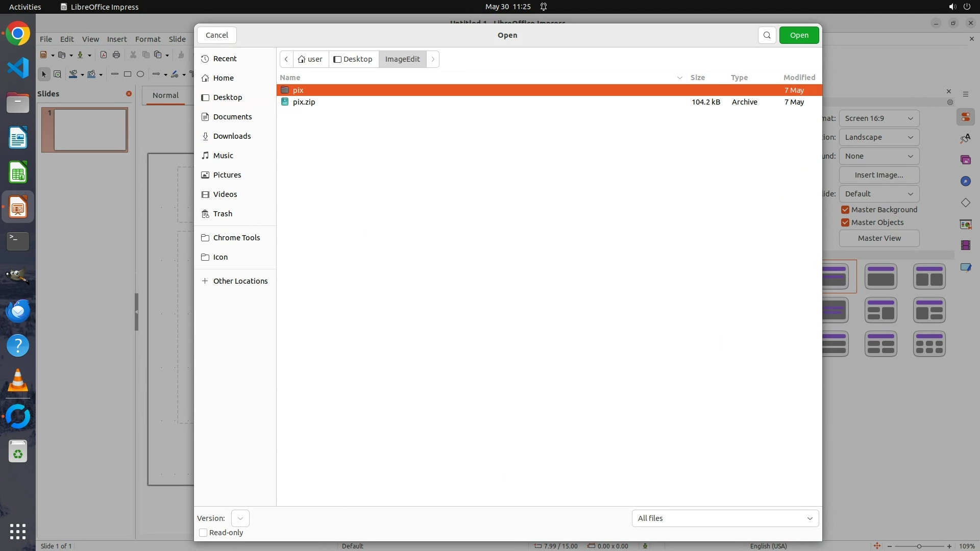Image resolution: width=980 pixels, height=551 pixels.
Task: Open the Landscape orientation dropdown
Action: [878, 137]
